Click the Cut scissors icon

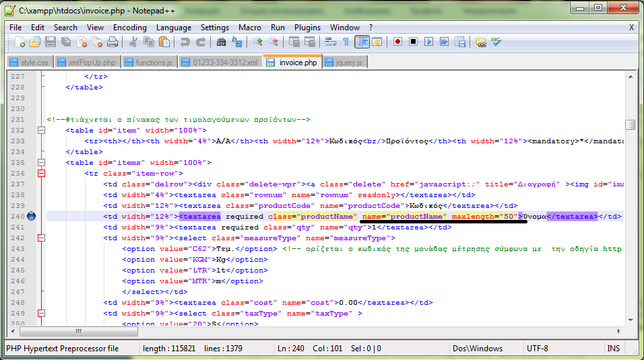(133, 42)
